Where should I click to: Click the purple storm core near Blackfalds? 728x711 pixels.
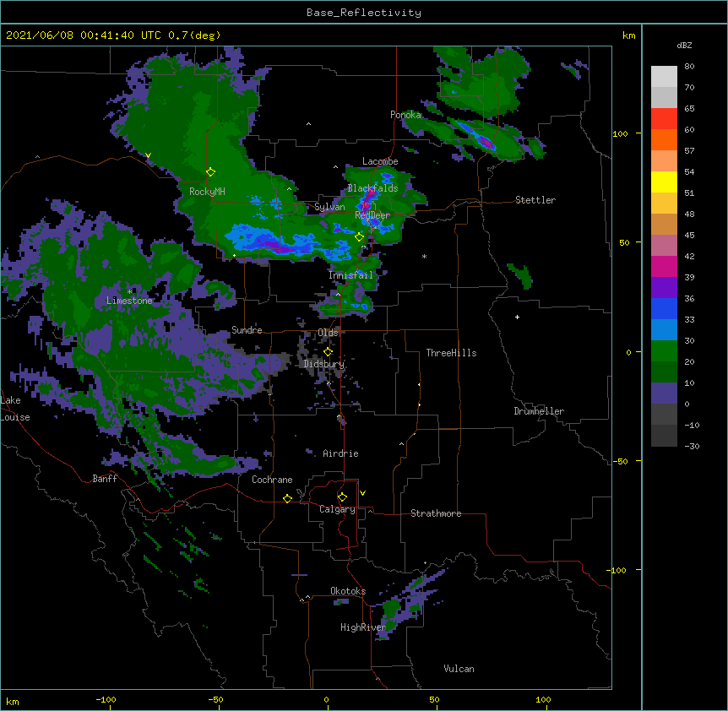[368, 201]
